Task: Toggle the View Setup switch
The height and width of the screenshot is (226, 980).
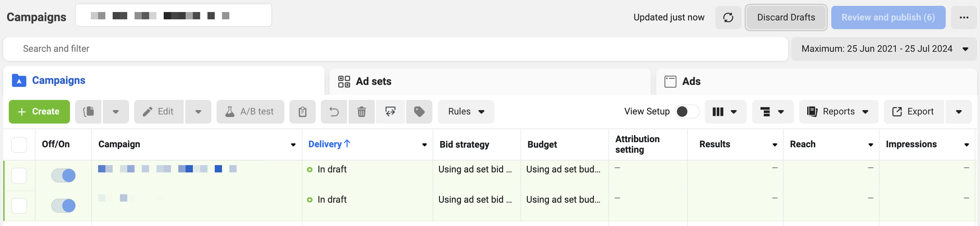Action: 687,112
